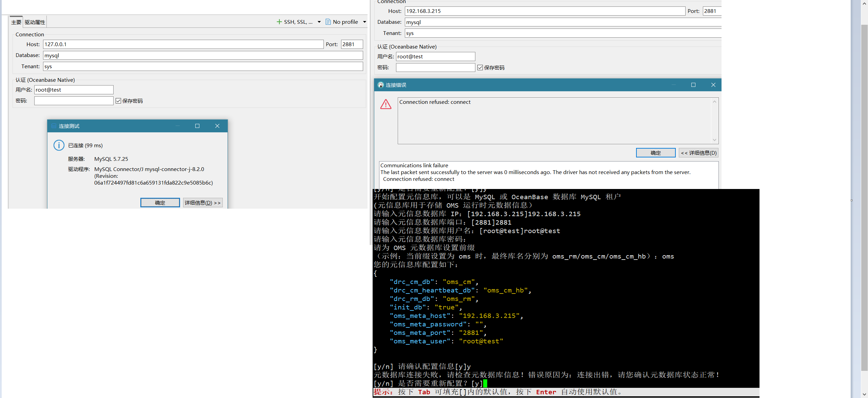
Task: Toggle 保存密码 checkbox in left window
Action: (x=118, y=101)
